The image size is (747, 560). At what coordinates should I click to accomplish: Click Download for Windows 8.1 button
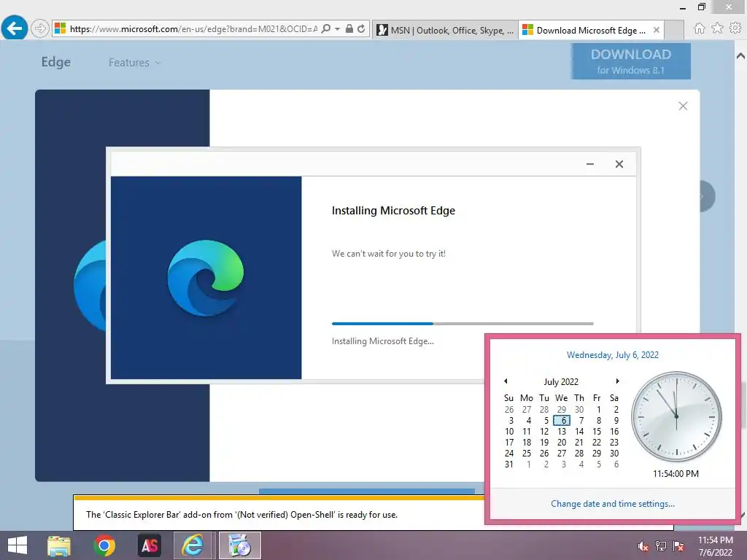[631, 61]
